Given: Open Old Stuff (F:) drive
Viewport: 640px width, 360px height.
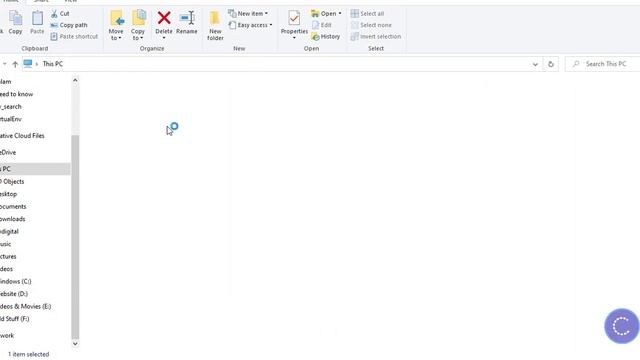Looking at the screenshot, I should 15,319.
